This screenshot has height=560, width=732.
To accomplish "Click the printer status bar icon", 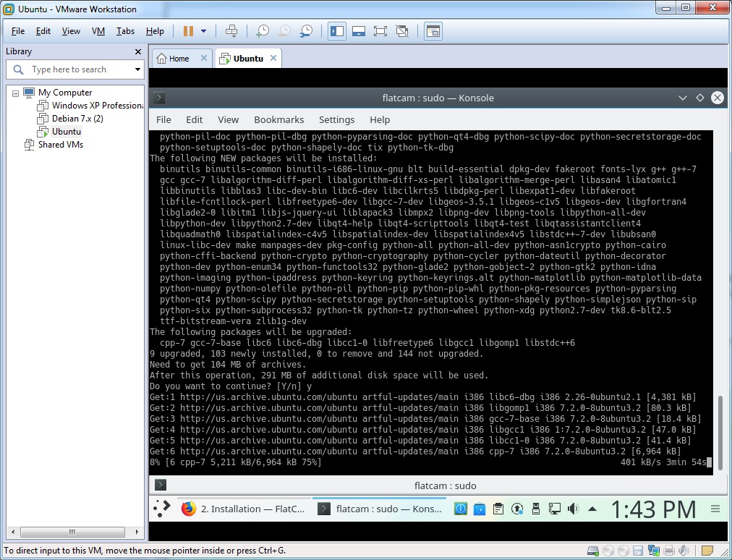I will [x=669, y=551].
